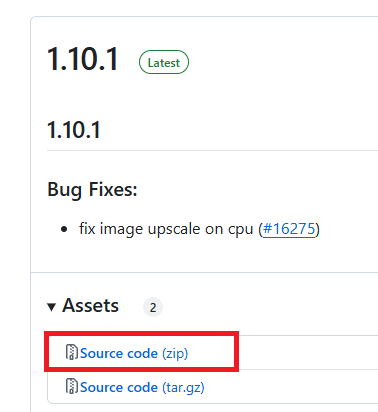Click the '(tar.gz)' extension text
Image resolution: width=378 pixels, height=412 pixels.
183,388
